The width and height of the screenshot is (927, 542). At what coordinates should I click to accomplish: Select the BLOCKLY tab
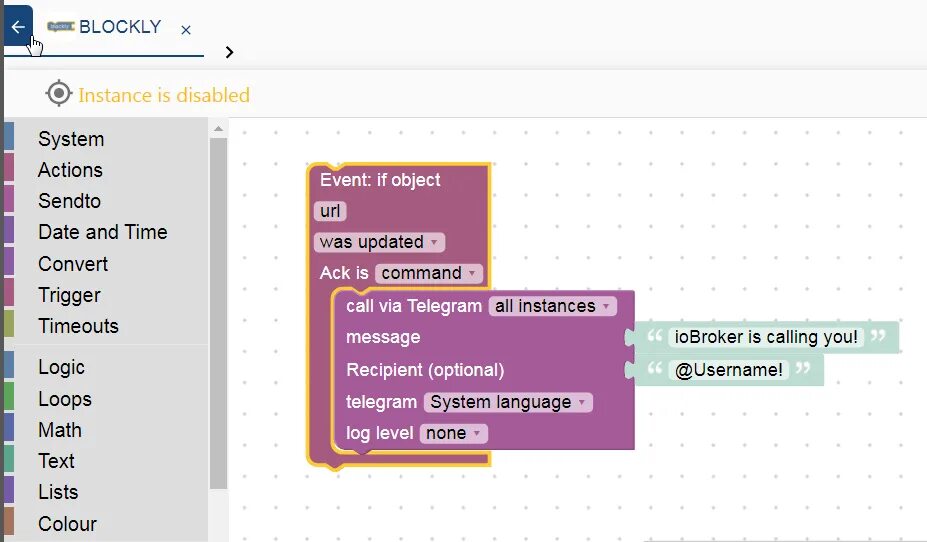(105, 27)
